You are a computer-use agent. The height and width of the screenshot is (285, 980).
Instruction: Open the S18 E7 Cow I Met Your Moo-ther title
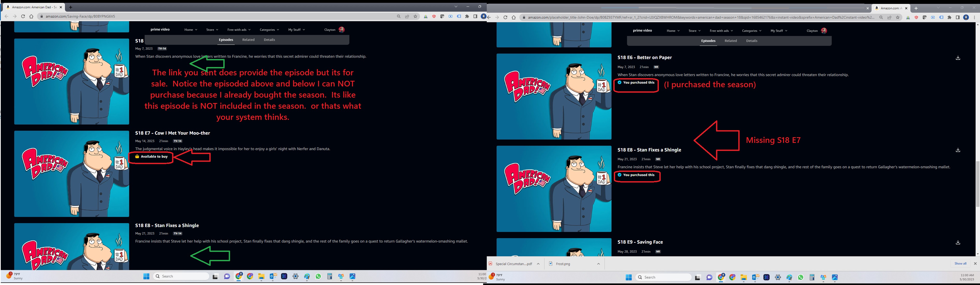[172, 133]
